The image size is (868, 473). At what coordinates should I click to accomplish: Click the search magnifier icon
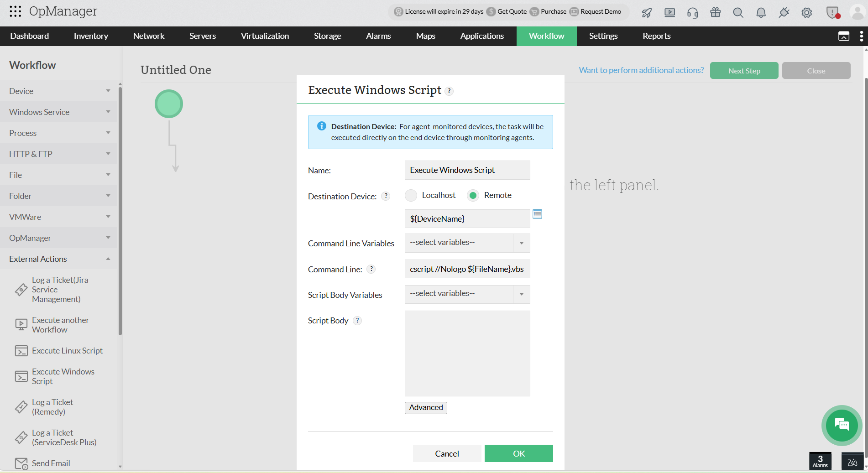738,13
